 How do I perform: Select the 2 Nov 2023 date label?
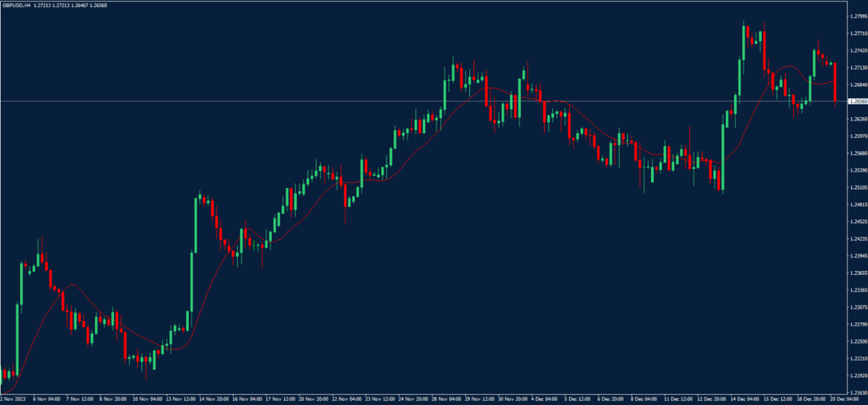pyautogui.click(x=14, y=399)
